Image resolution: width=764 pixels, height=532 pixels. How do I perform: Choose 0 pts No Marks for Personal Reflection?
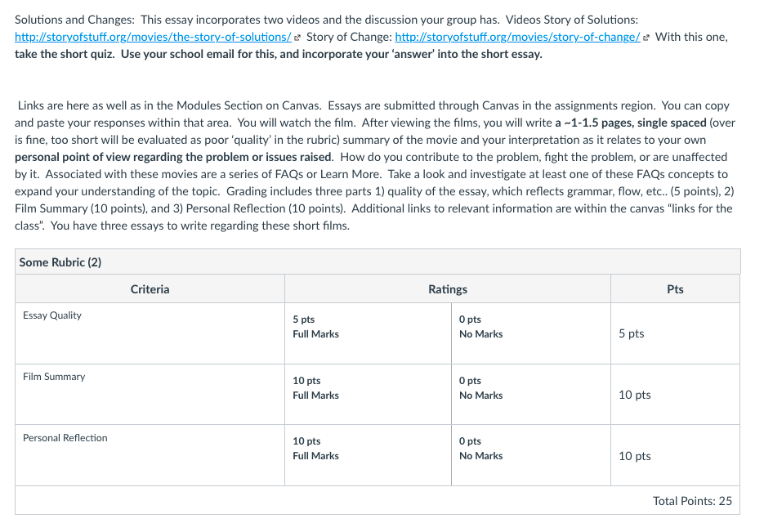pyautogui.click(x=531, y=455)
